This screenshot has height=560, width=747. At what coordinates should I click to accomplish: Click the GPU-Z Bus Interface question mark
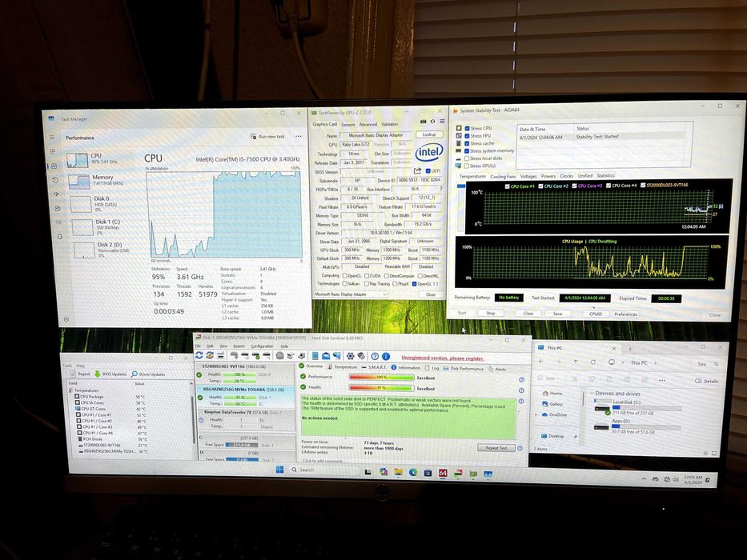point(440,189)
